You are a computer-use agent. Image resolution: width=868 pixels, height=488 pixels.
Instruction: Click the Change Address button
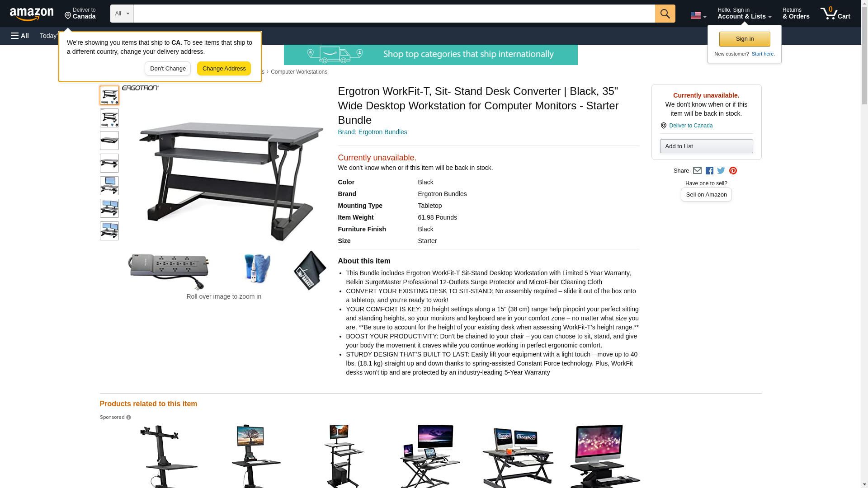coord(224,69)
